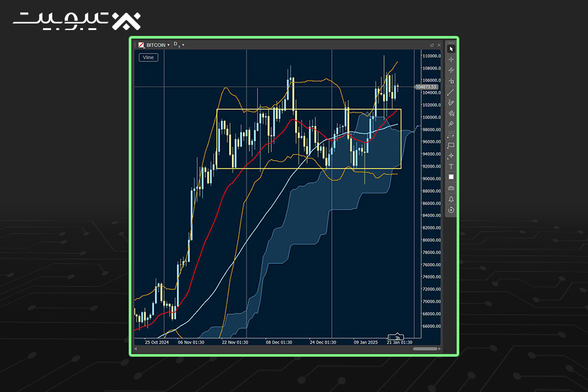Image resolution: width=588 pixels, height=392 pixels.
Task: Open the white color swatch
Action: [451, 177]
